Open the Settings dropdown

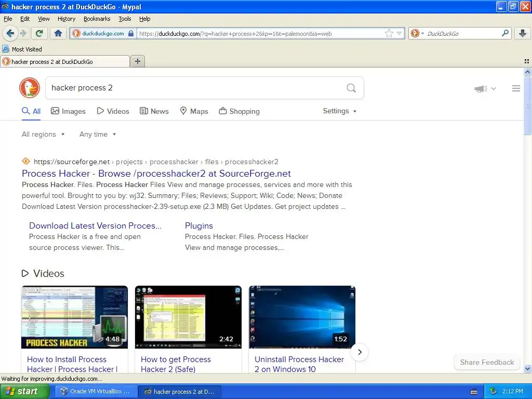point(340,111)
